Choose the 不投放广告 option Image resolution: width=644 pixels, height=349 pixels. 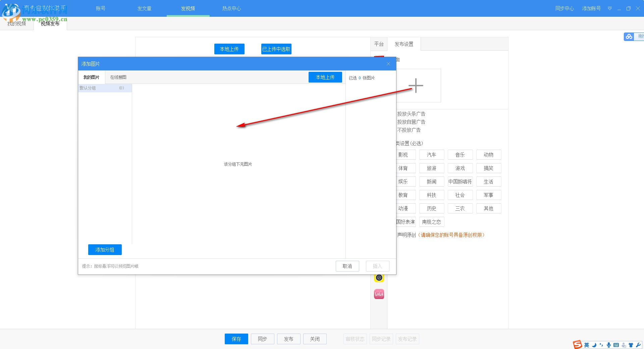click(409, 130)
